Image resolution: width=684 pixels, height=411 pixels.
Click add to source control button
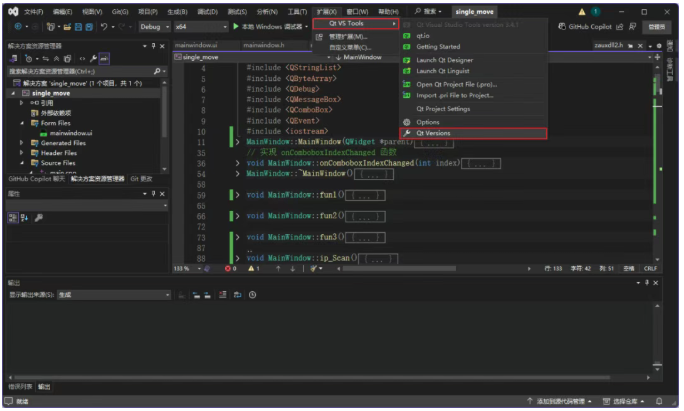click(560, 401)
